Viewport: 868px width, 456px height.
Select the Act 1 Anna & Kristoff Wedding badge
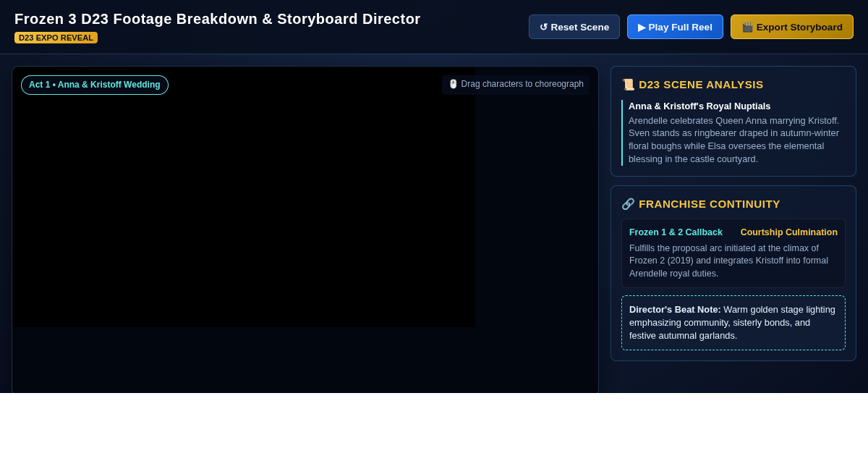[x=95, y=85]
